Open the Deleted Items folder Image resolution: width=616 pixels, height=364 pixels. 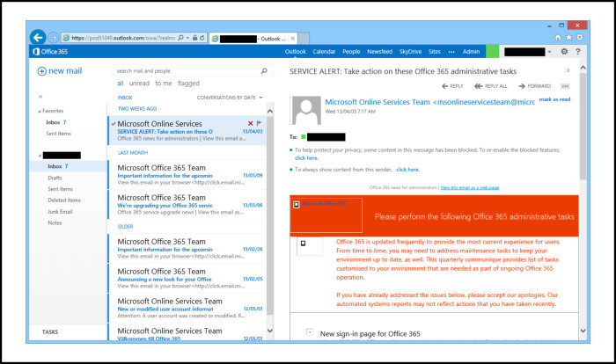(64, 200)
